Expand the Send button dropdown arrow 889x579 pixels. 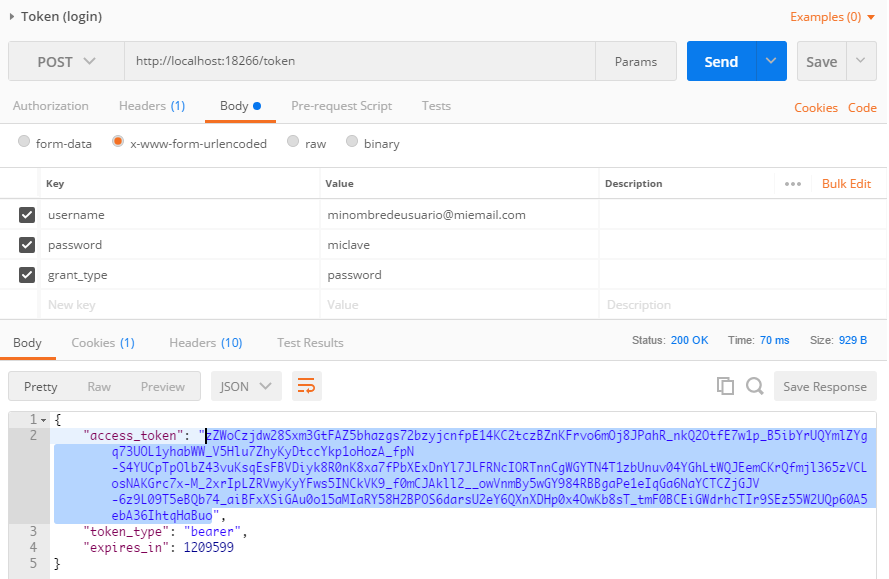click(771, 61)
